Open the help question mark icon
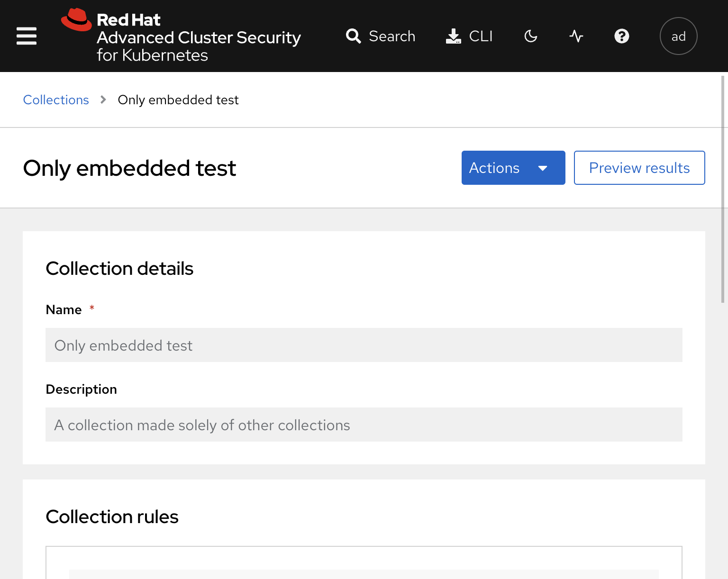Screen dimensions: 728x579 622,36
